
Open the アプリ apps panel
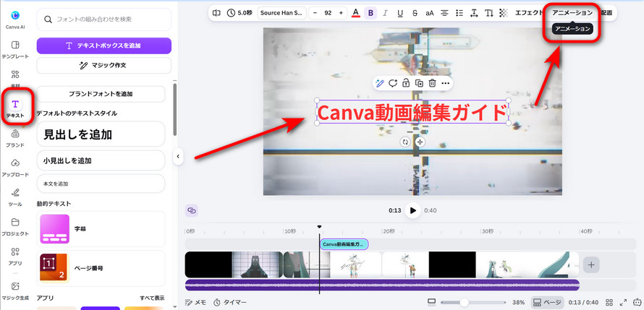15,256
